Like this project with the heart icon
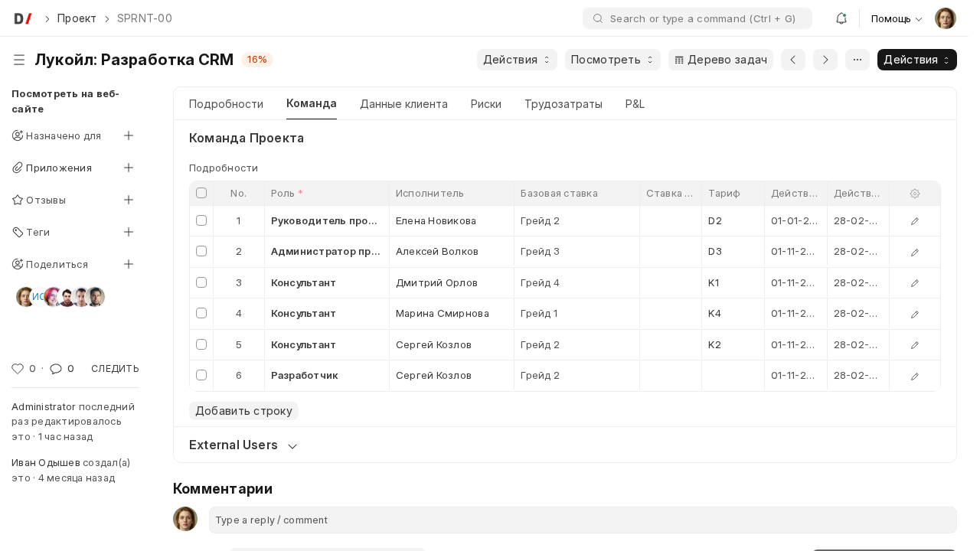Screen dimensions: 980x551 [18, 368]
